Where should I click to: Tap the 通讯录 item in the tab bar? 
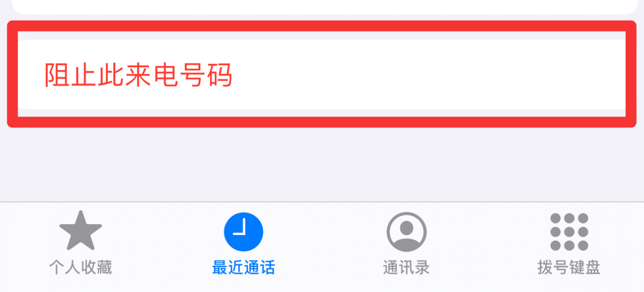point(407,244)
